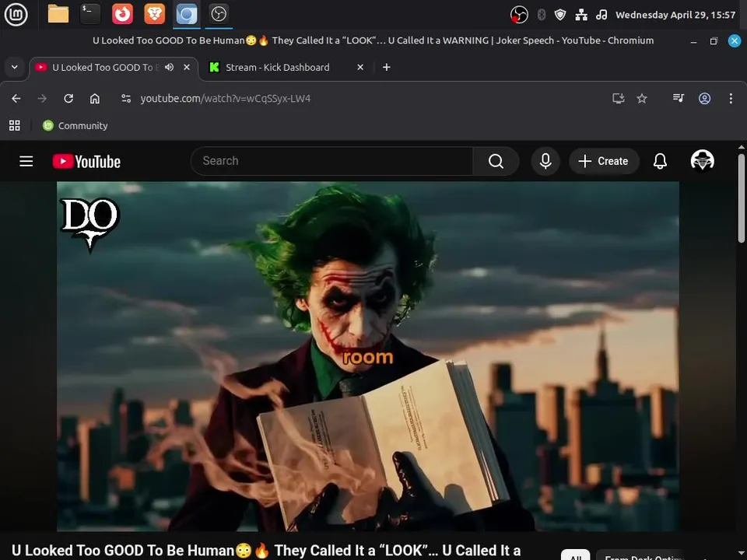Go to the browser home page

(x=95, y=98)
